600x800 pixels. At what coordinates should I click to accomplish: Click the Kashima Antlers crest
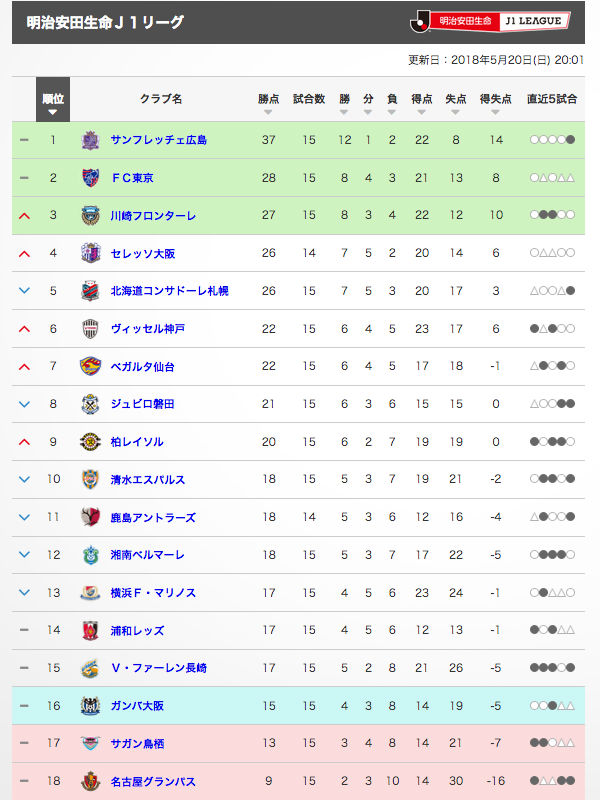(91, 517)
